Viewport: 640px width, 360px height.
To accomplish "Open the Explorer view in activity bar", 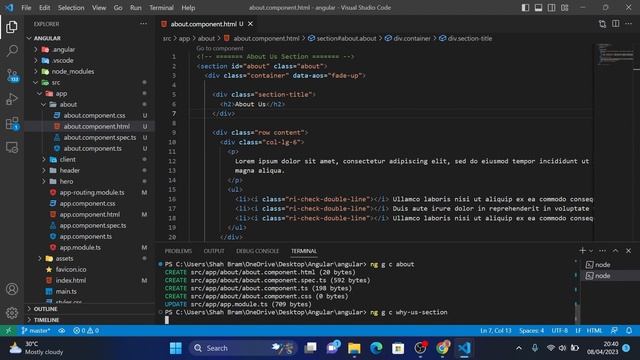I will [x=12, y=27].
